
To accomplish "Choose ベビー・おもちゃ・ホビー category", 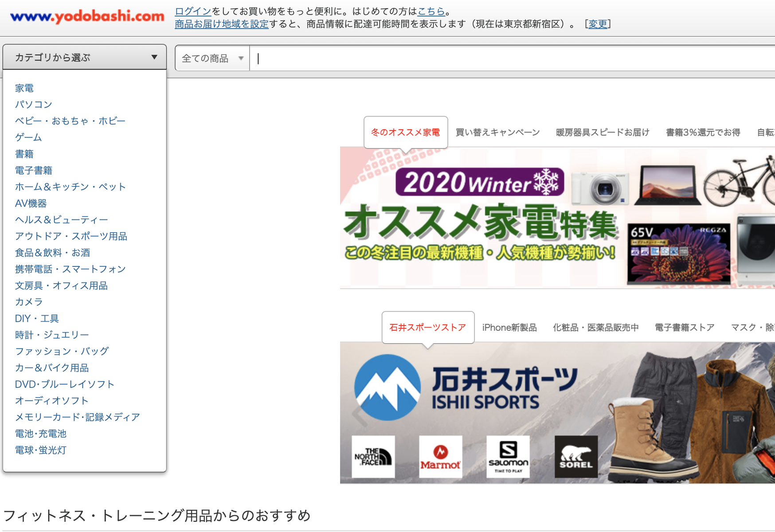I will (70, 121).
